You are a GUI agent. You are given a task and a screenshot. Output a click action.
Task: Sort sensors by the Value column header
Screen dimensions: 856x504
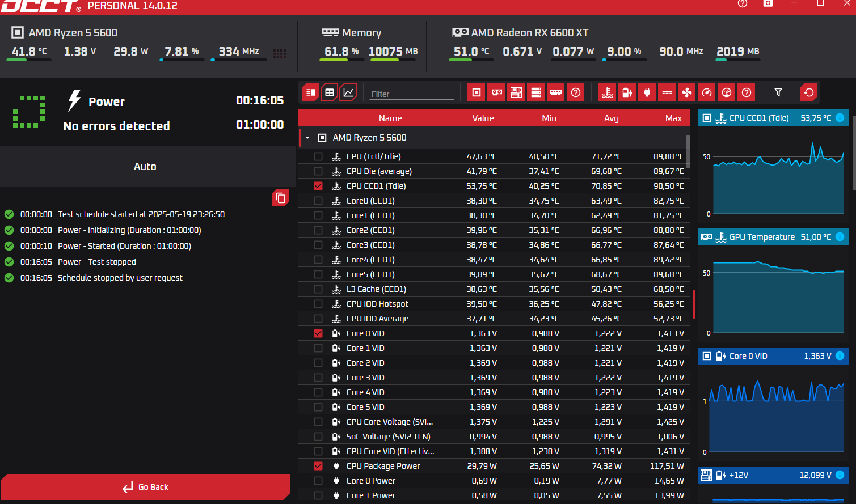pyautogui.click(x=483, y=118)
